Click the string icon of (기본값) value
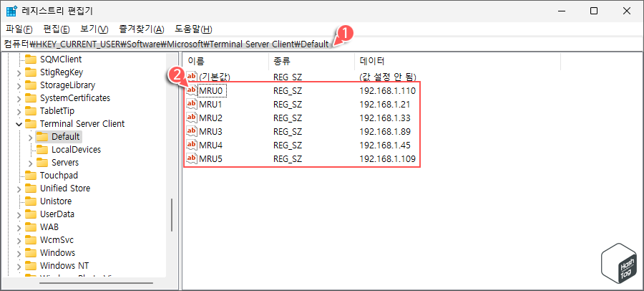This screenshot has width=644, height=291. coord(192,77)
